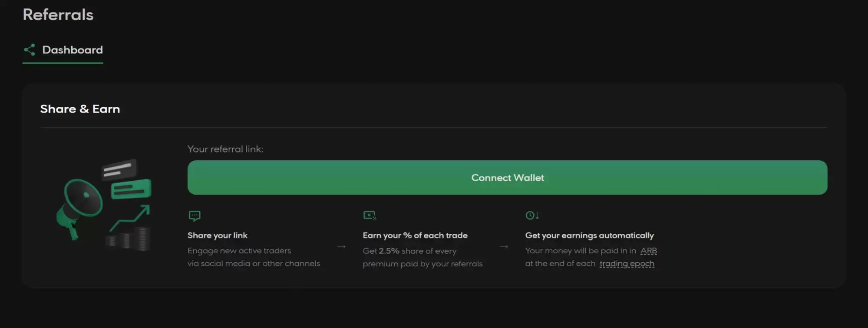Click the arrow before Get your earnings step

(x=504, y=247)
